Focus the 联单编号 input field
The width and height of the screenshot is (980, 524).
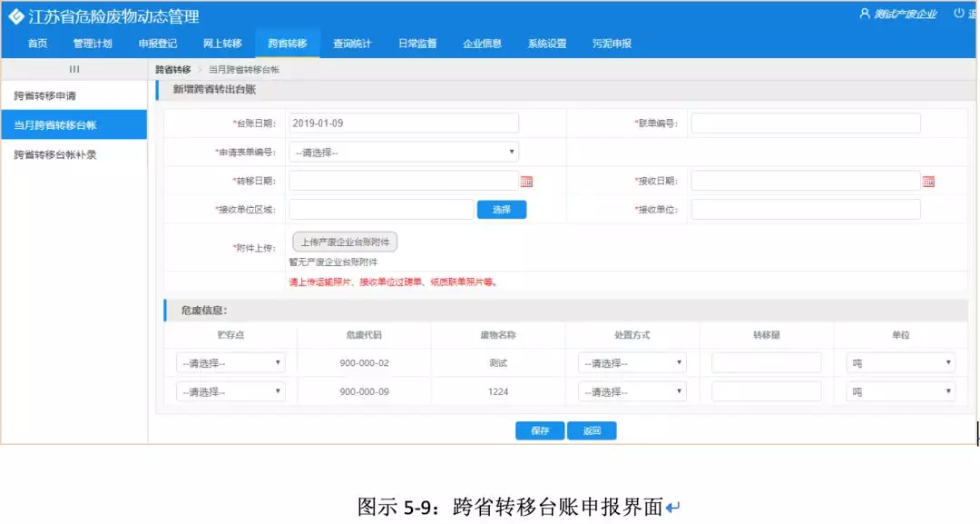[x=805, y=124]
